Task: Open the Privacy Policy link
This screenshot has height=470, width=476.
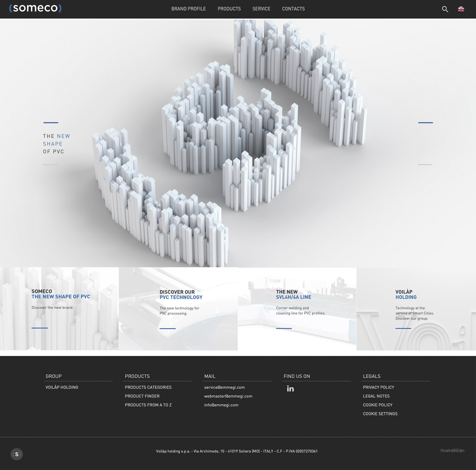Action: click(x=378, y=387)
